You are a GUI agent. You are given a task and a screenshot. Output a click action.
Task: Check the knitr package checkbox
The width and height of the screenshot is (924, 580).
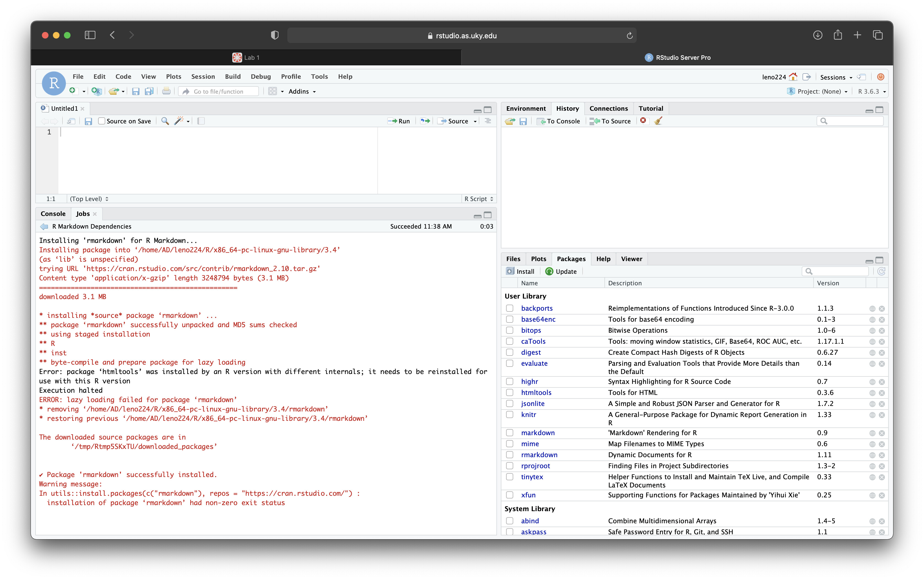point(510,414)
